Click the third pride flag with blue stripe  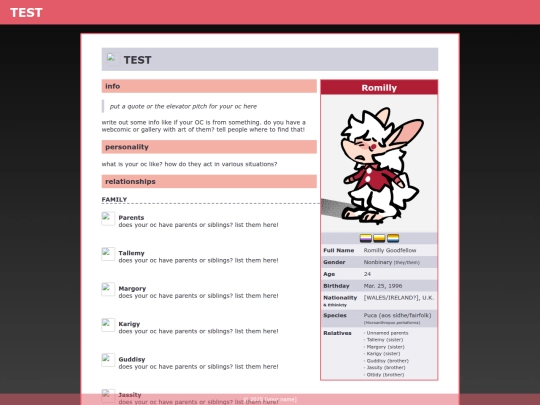(393, 238)
